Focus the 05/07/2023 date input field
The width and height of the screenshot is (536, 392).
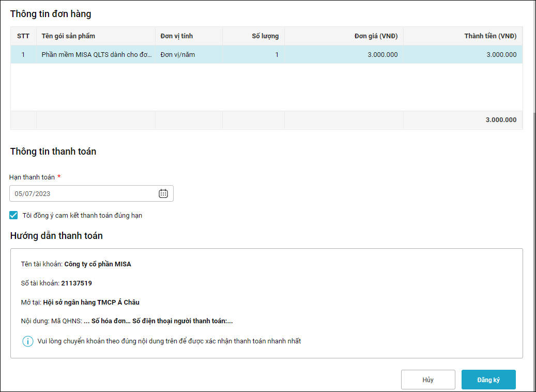coord(83,193)
